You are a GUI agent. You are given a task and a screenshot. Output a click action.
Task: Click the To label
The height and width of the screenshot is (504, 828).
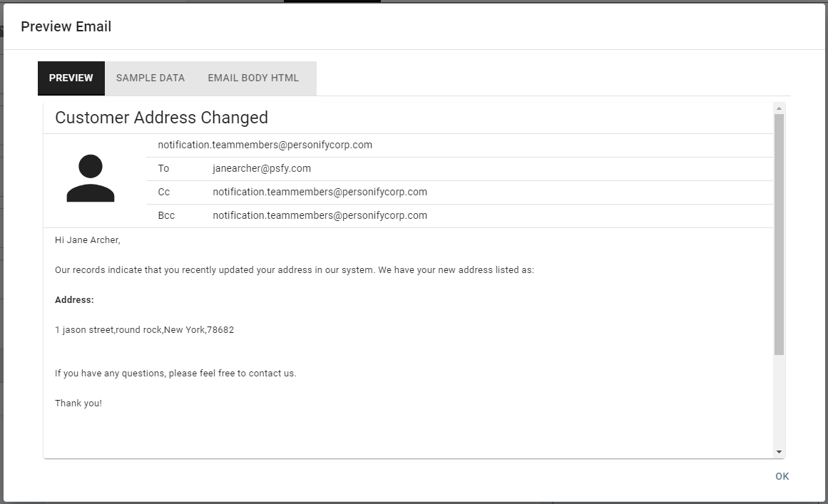pyautogui.click(x=164, y=168)
